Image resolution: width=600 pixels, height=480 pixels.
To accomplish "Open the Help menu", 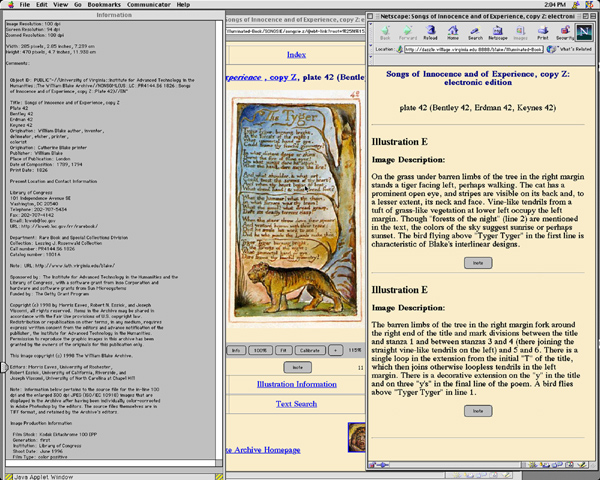I will click(183, 5).
